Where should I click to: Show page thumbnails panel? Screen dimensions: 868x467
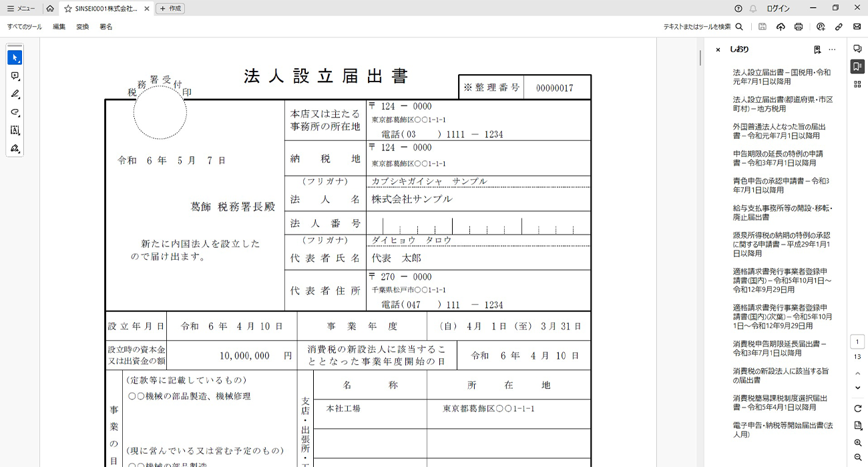[x=857, y=84]
